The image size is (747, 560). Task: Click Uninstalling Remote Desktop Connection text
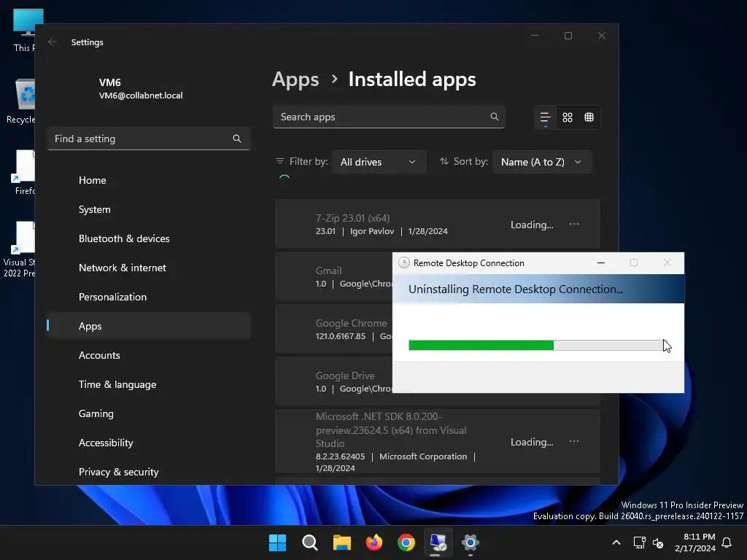[x=516, y=289]
